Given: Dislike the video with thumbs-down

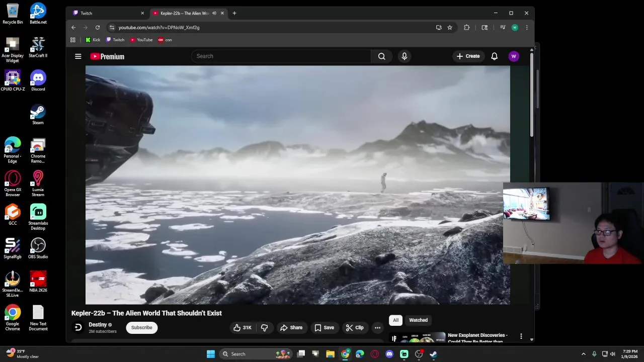Looking at the screenshot, I should coord(264,328).
